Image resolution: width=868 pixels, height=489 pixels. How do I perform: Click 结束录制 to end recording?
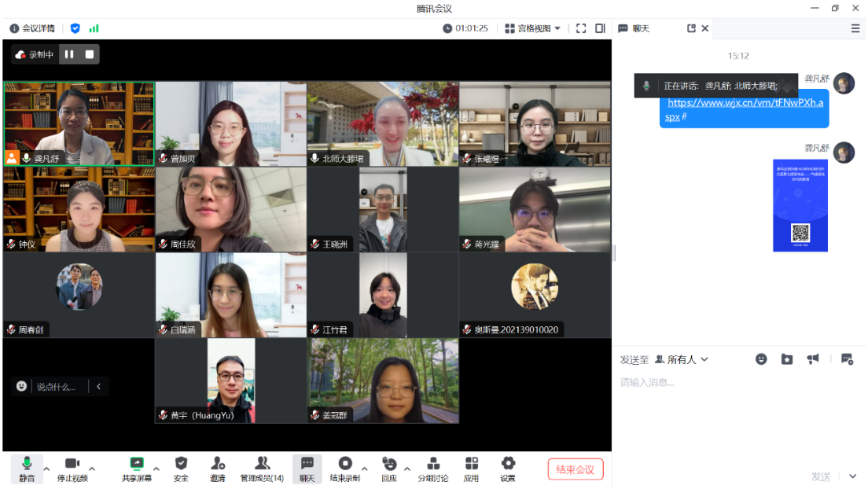(345, 469)
